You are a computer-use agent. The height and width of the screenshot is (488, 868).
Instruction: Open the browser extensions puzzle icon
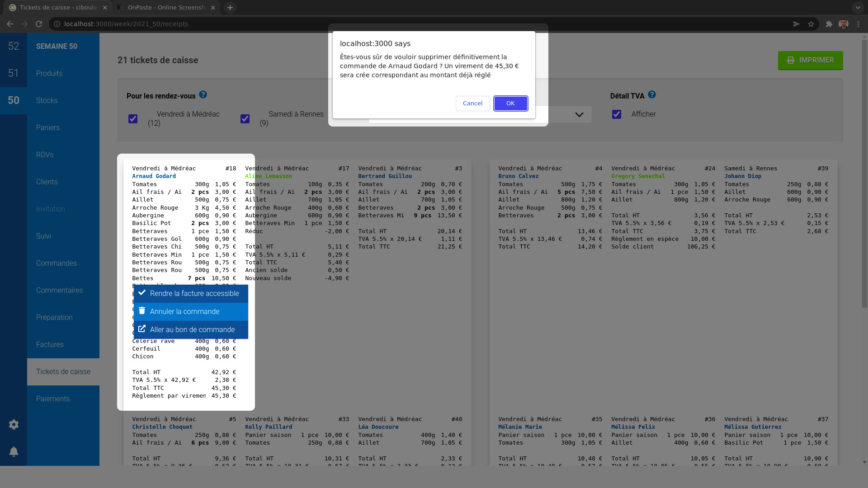(829, 24)
